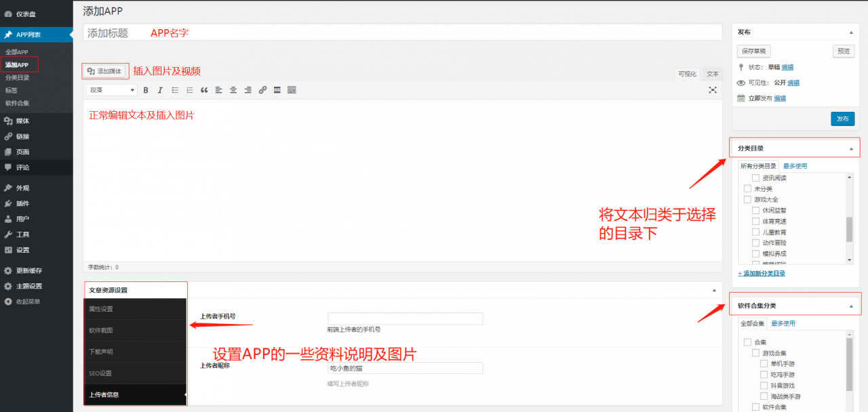The image size is (868, 412).
Task: Collapse the 发布 publish panel
Action: [851, 32]
